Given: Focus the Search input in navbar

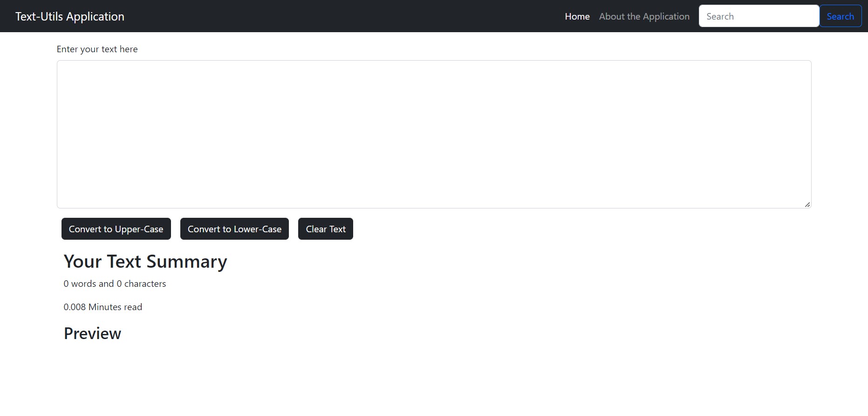Looking at the screenshot, I should [759, 16].
